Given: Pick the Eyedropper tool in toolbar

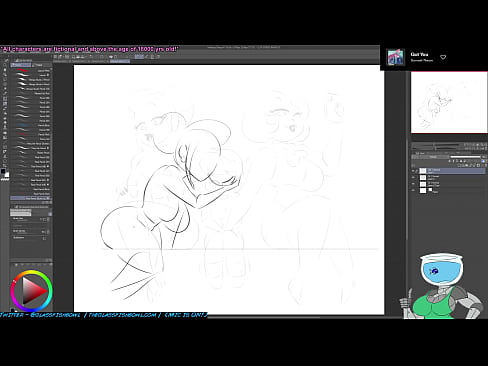Looking at the screenshot, I should click(5, 94).
